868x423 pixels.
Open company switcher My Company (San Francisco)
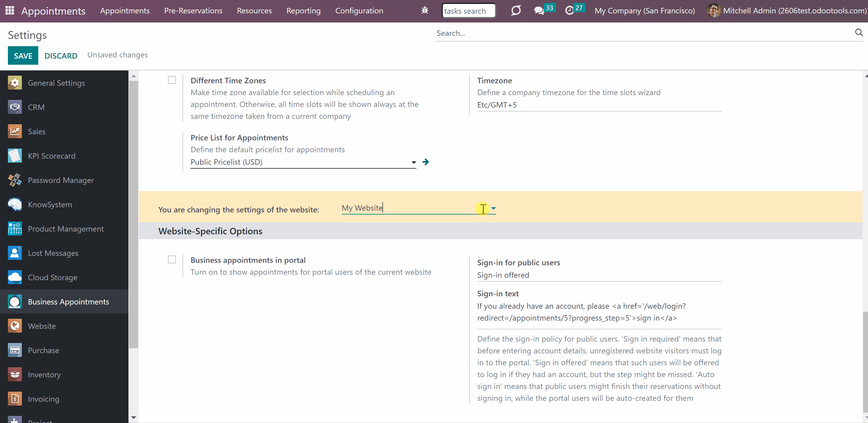(x=644, y=11)
